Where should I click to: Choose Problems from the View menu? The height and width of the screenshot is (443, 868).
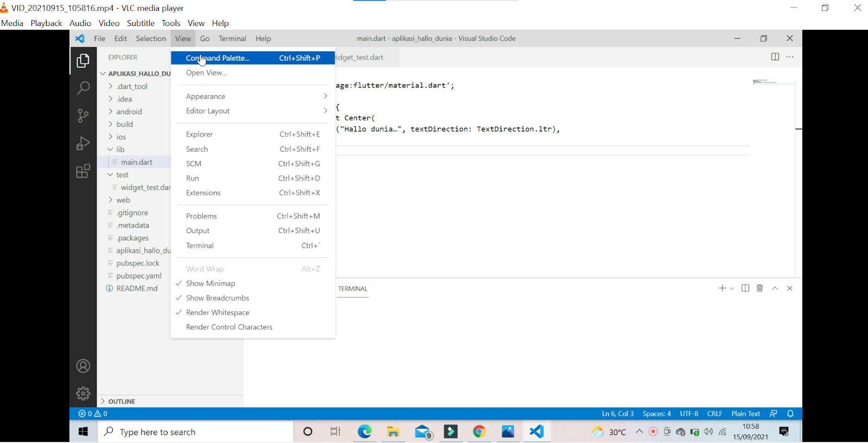pyautogui.click(x=253, y=216)
